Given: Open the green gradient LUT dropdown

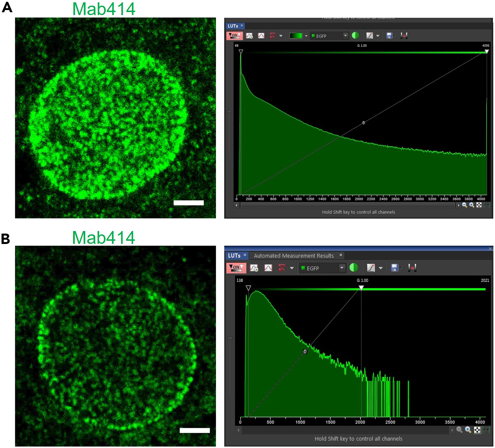Looking at the screenshot, I should pos(306,36).
